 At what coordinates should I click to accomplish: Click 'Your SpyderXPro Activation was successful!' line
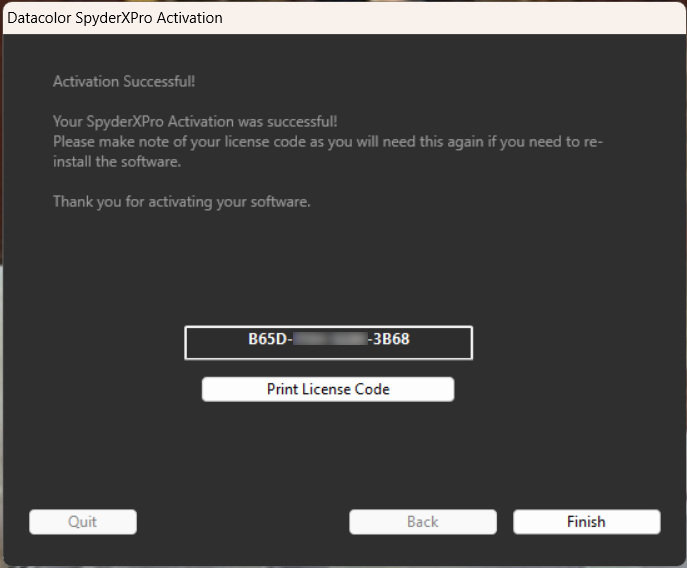pos(195,121)
